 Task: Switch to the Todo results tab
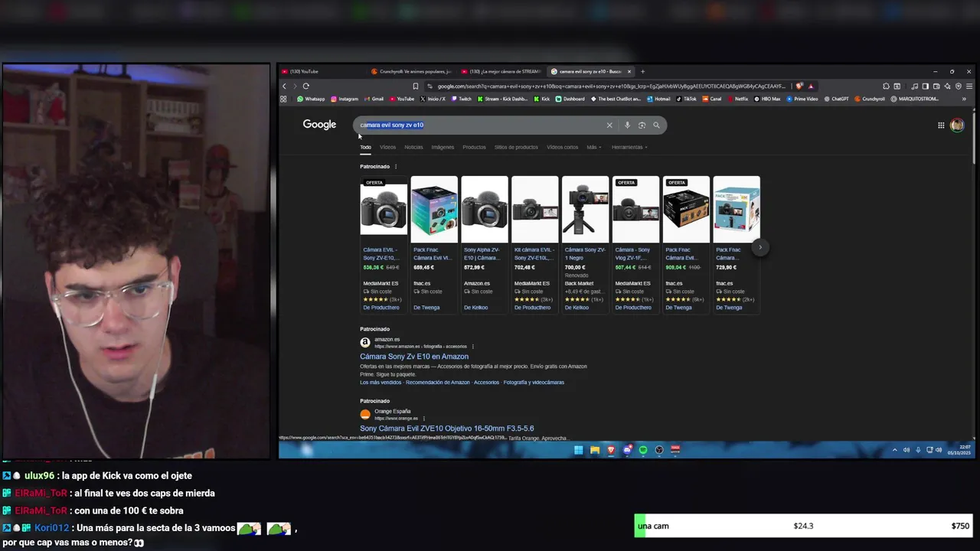(365, 147)
